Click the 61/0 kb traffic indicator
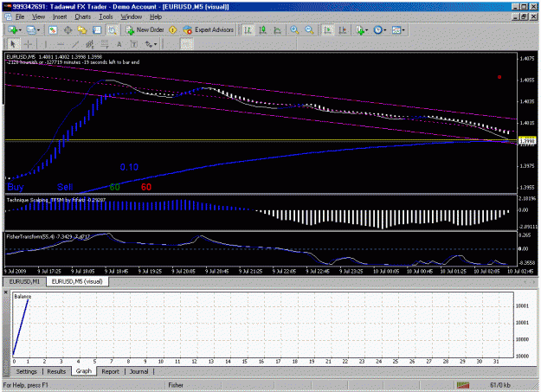541x392 pixels. pos(500,385)
